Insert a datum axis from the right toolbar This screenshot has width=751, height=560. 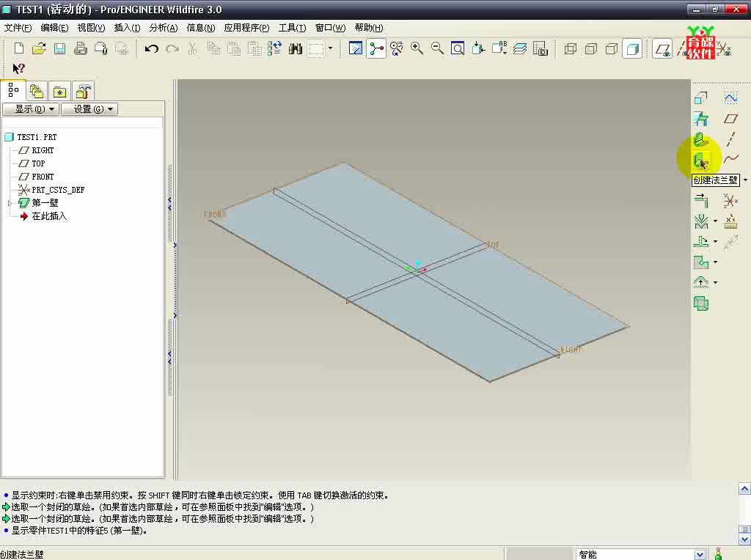[x=731, y=139]
